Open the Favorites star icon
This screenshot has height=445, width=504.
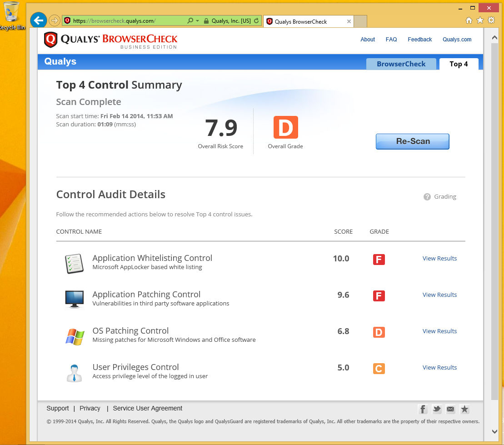point(480,20)
